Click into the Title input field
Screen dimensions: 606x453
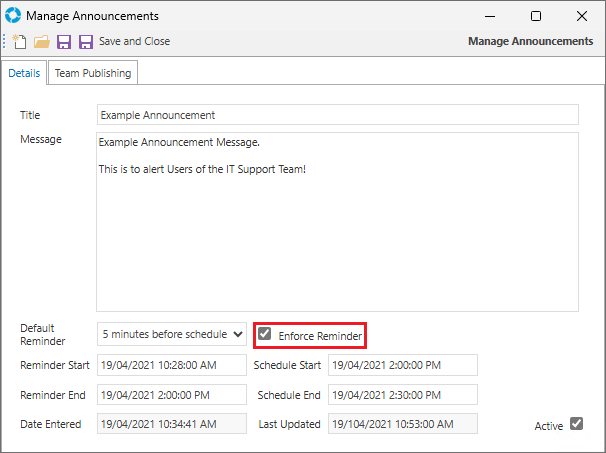coord(337,114)
